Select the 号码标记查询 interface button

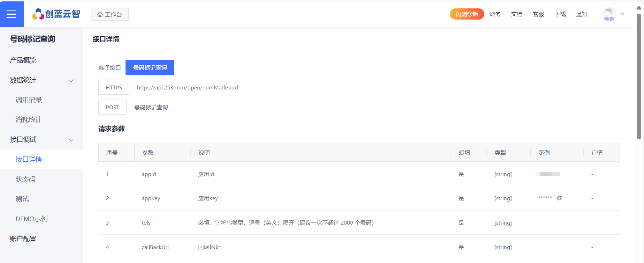[150, 67]
